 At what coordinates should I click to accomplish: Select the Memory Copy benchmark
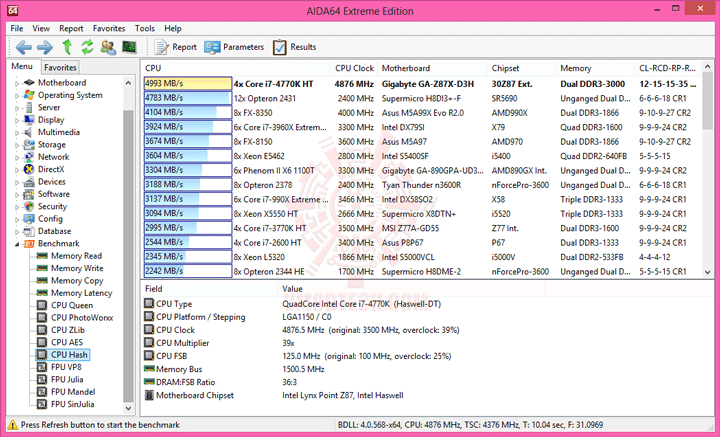[x=77, y=280]
